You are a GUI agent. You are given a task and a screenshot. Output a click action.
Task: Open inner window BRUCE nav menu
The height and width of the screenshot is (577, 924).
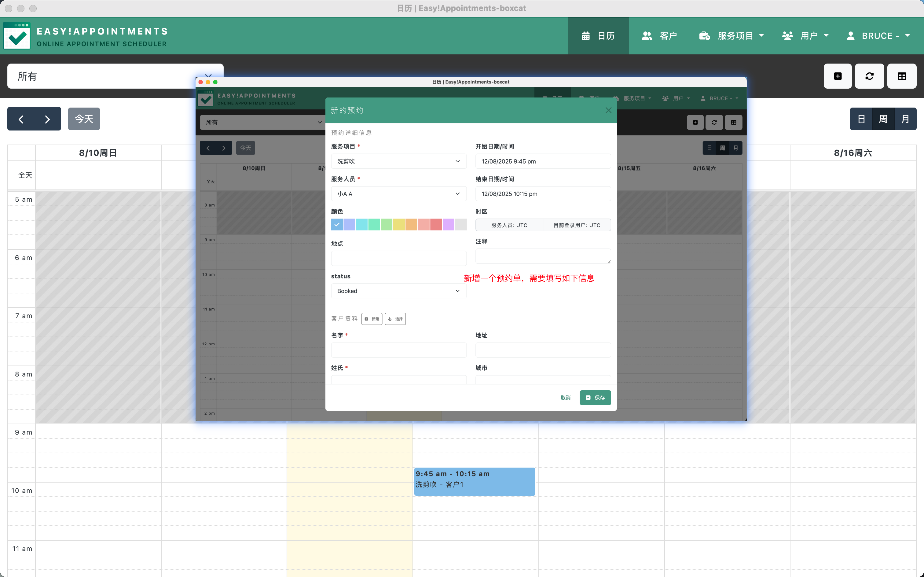720,98
